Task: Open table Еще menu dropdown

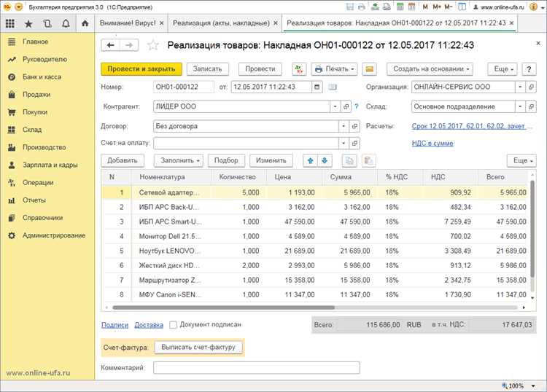Action: coord(522,160)
